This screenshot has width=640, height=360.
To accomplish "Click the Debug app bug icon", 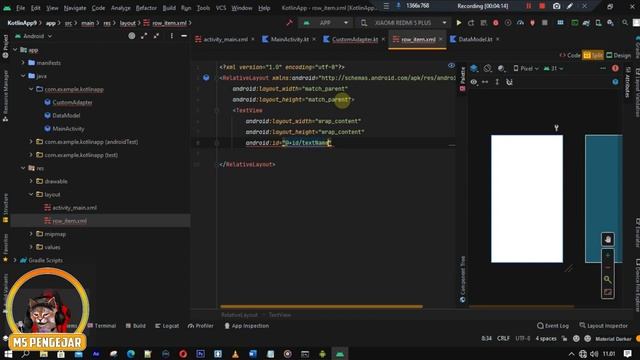I will point(496,23).
